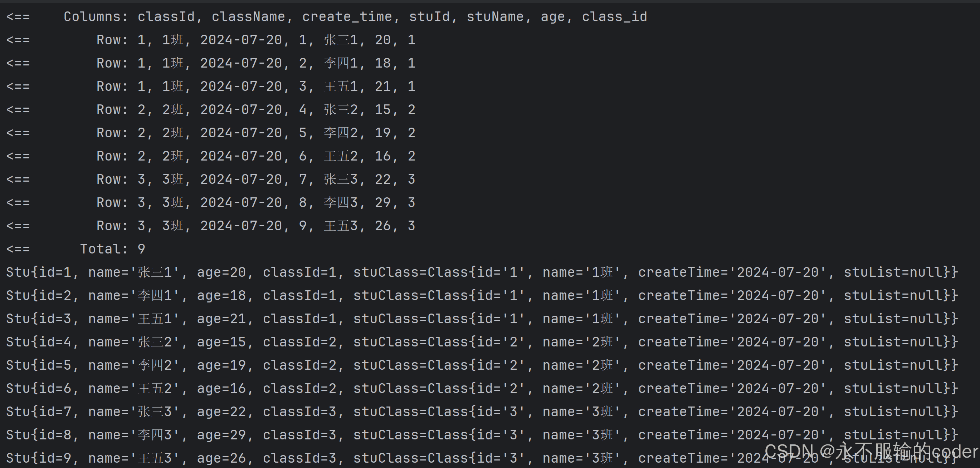Click the Stu{id=5 output line
The height and width of the screenshot is (468, 980).
coord(482,365)
